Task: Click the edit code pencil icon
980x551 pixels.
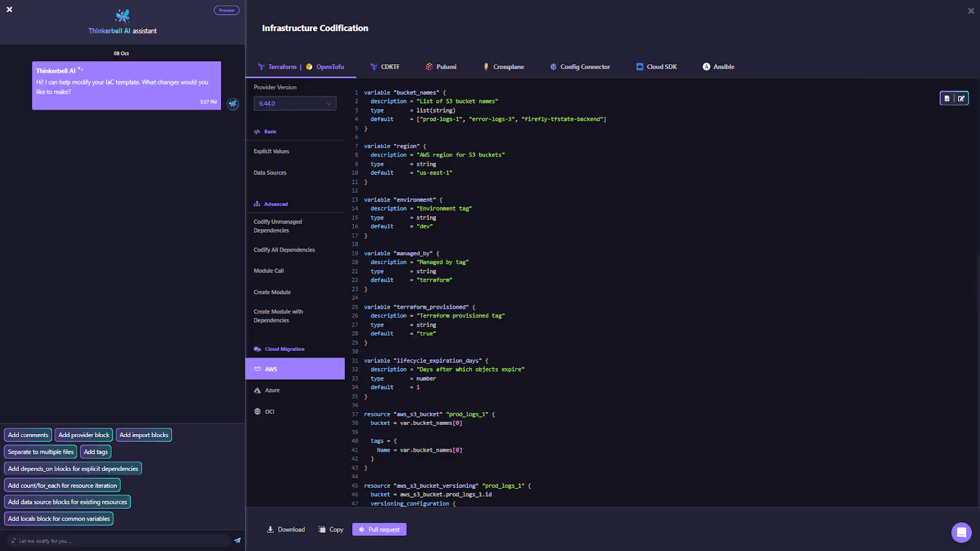Action: click(961, 98)
